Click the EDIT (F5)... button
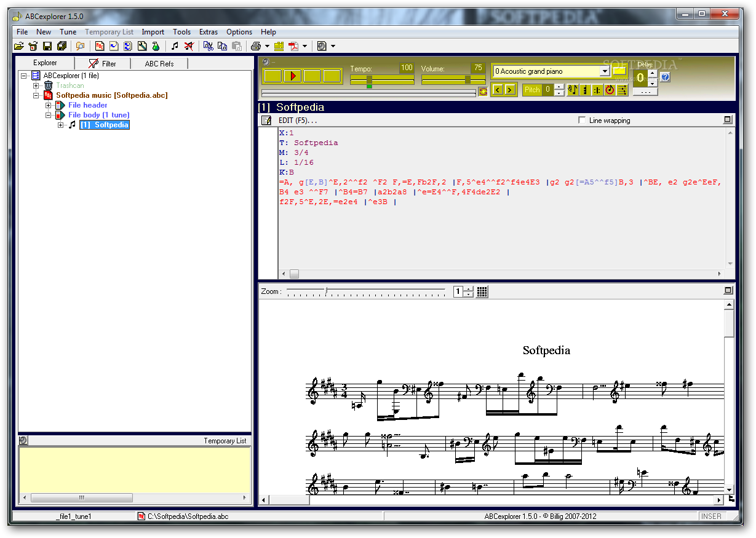Screen dimensions: 756x538 [x=298, y=121]
